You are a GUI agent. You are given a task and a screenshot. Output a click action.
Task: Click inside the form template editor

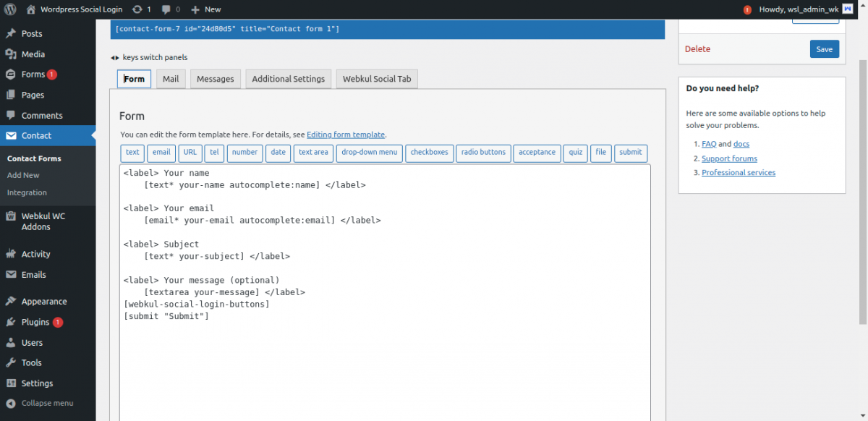point(385,293)
